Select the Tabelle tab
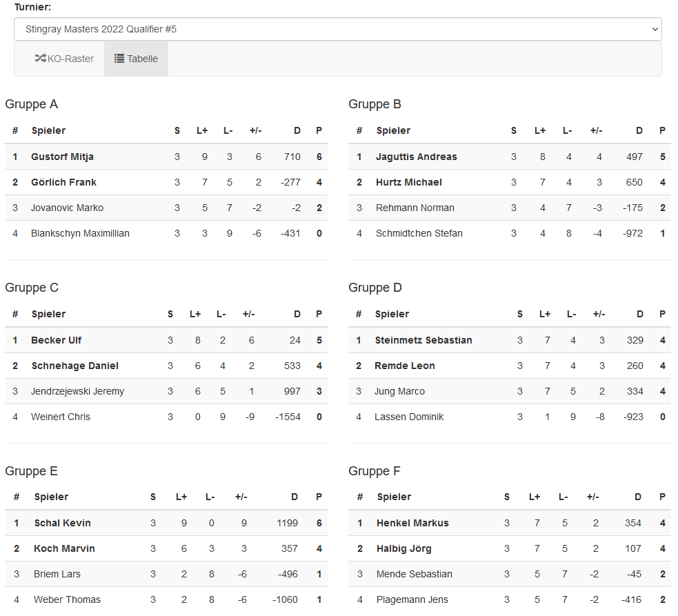This screenshot has height=616, width=678. (x=136, y=59)
